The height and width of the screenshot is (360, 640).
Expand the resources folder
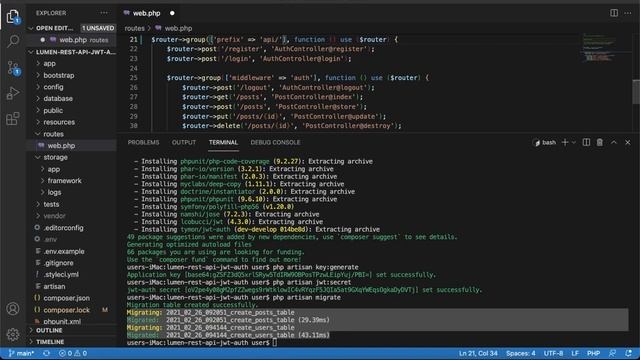coord(59,122)
